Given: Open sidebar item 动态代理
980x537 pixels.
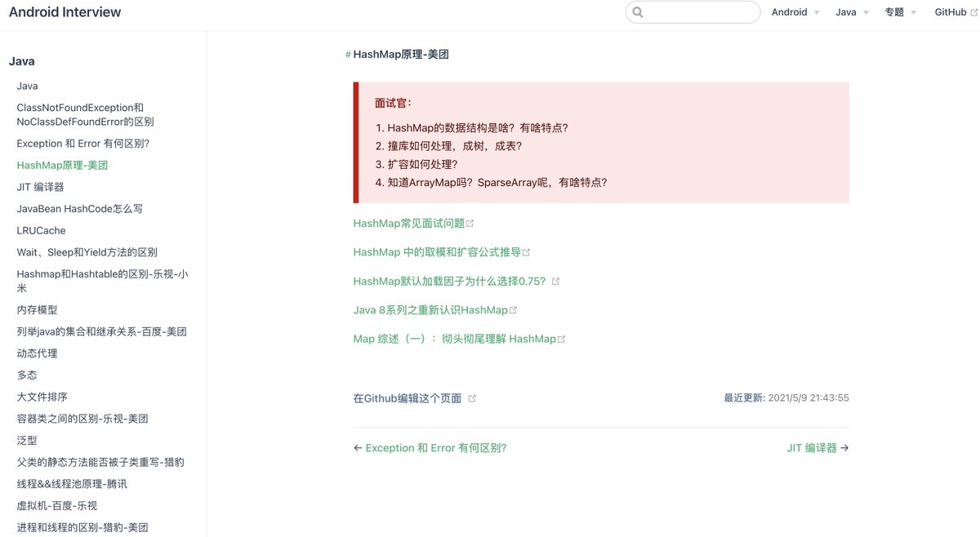Looking at the screenshot, I should pyautogui.click(x=38, y=353).
